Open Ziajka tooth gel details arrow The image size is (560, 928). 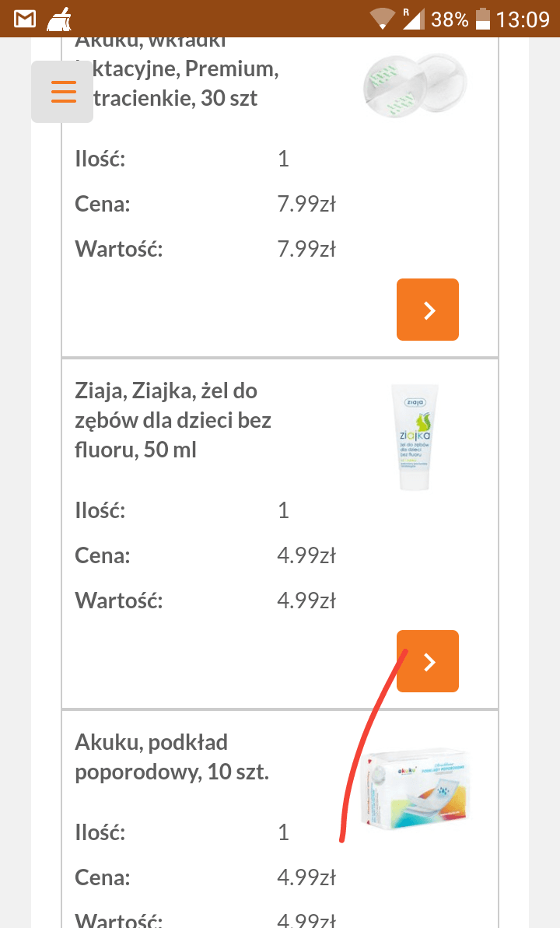click(427, 661)
